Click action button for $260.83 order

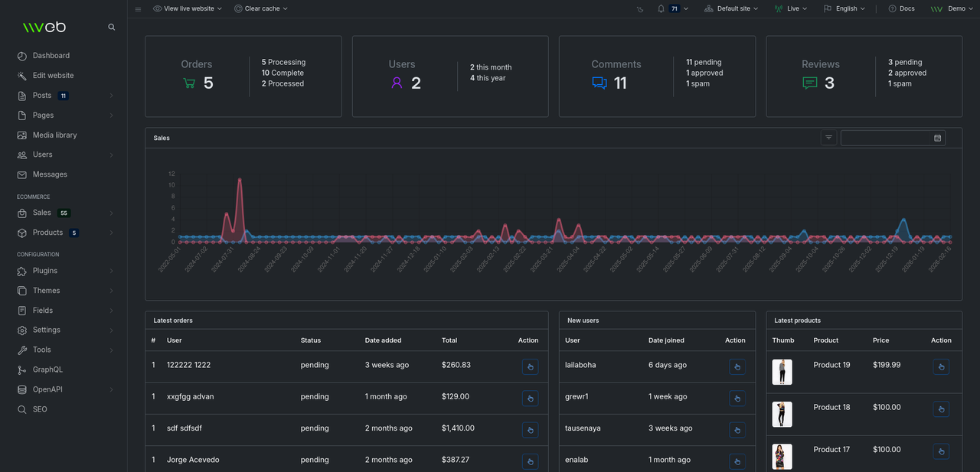pyautogui.click(x=530, y=367)
